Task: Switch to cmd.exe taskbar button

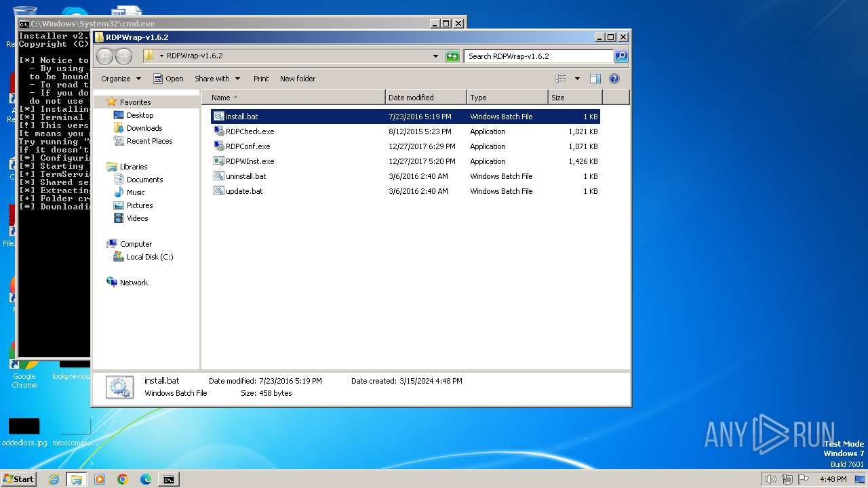Action: point(169,479)
